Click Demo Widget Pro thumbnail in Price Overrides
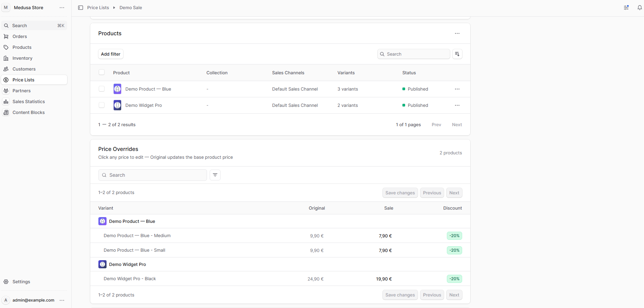 click(102, 264)
